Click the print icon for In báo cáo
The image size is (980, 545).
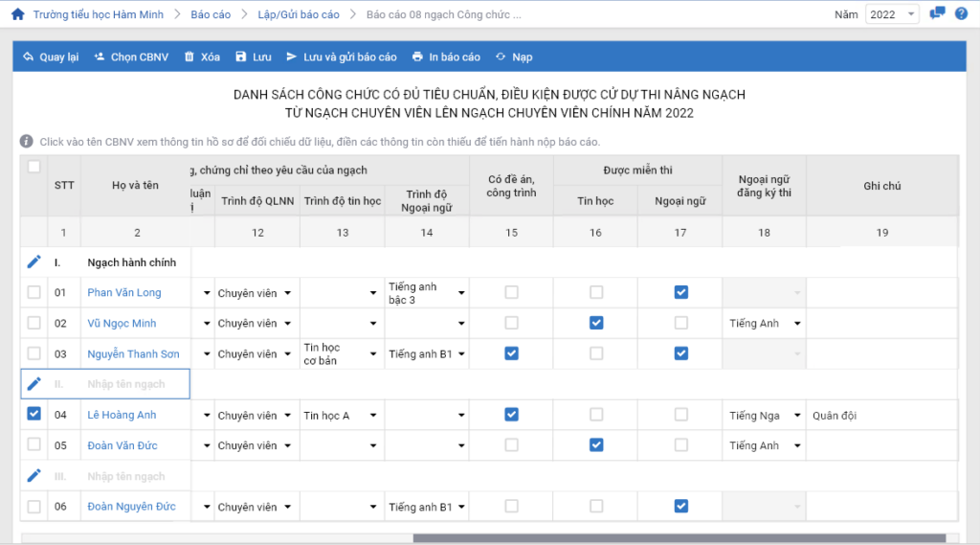(417, 57)
